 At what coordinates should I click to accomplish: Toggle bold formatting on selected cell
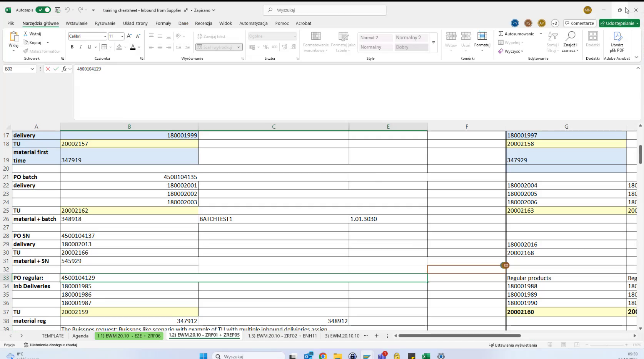pyautogui.click(x=72, y=47)
